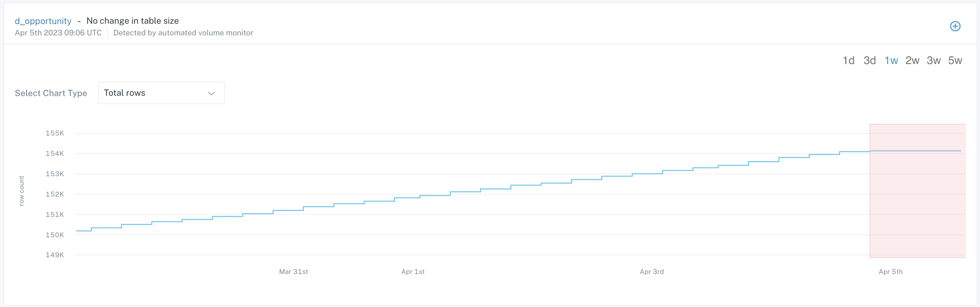Viewport: 980px width, 307px height.
Task: Click the 'No change in table size' title
Action: 132,21
